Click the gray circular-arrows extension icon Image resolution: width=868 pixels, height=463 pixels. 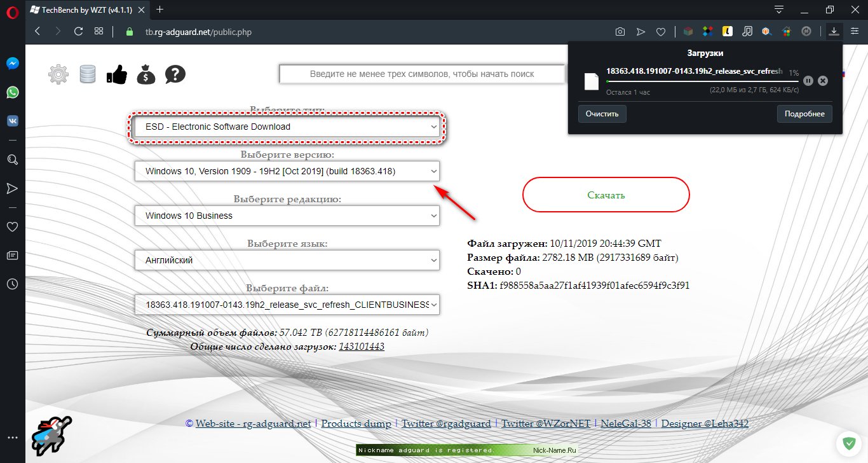tap(807, 31)
